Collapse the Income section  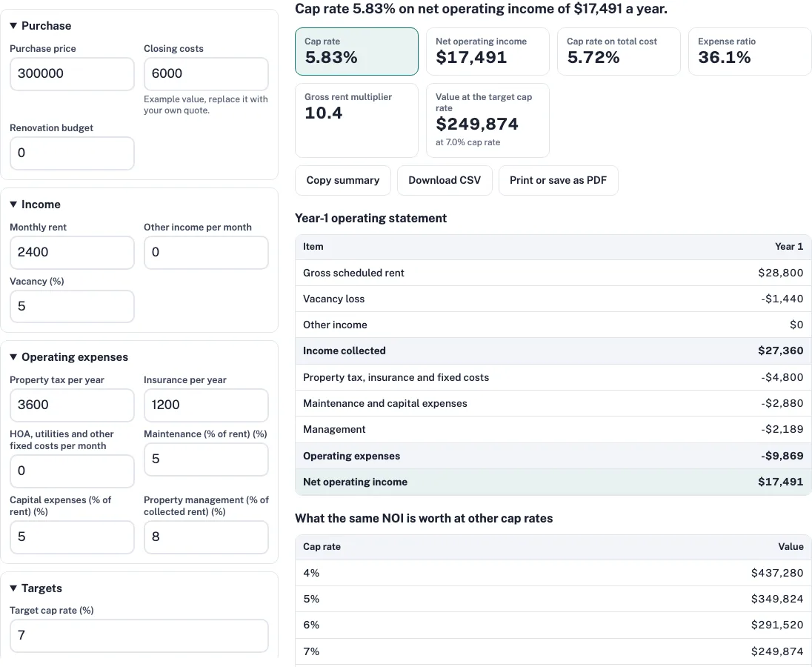[36, 205]
